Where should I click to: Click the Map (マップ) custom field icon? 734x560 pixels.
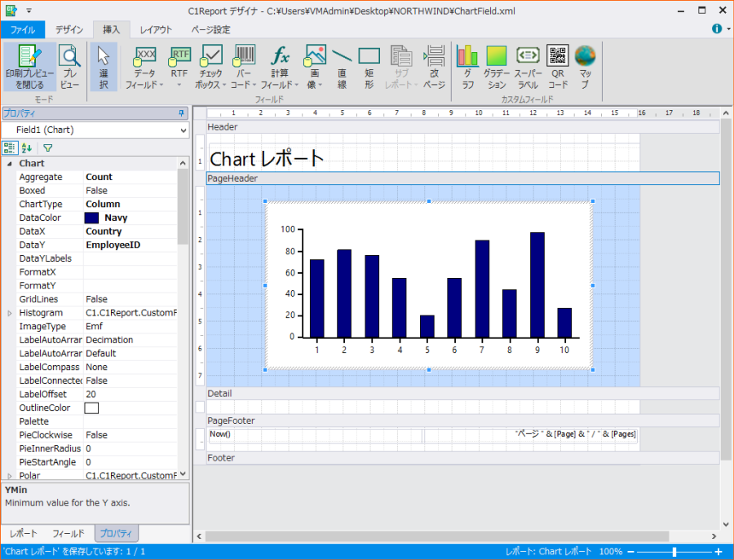click(x=585, y=66)
